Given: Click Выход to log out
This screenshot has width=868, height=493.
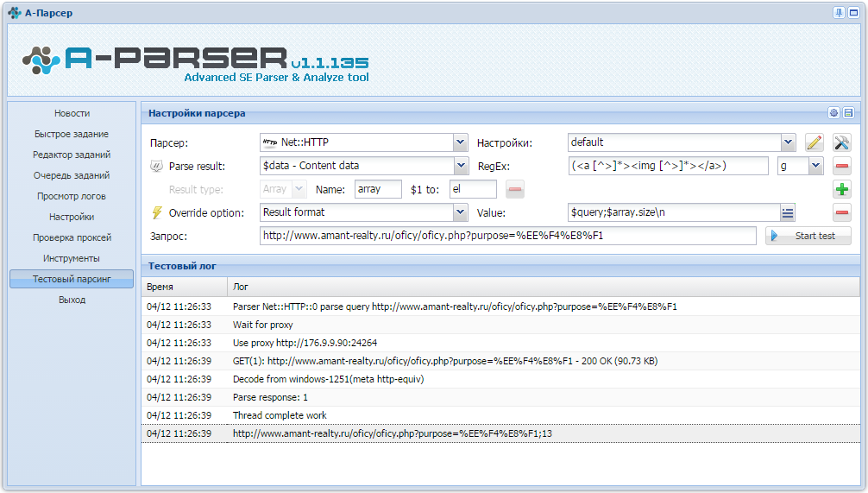Looking at the screenshot, I should (x=72, y=300).
